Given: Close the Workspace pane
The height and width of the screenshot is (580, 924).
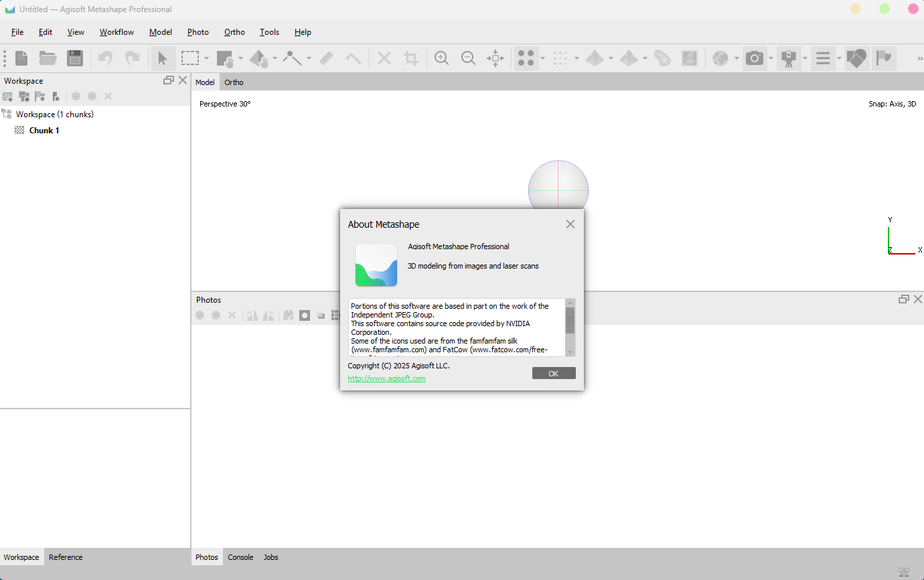Looking at the screenshot, I should coord(183,80).
